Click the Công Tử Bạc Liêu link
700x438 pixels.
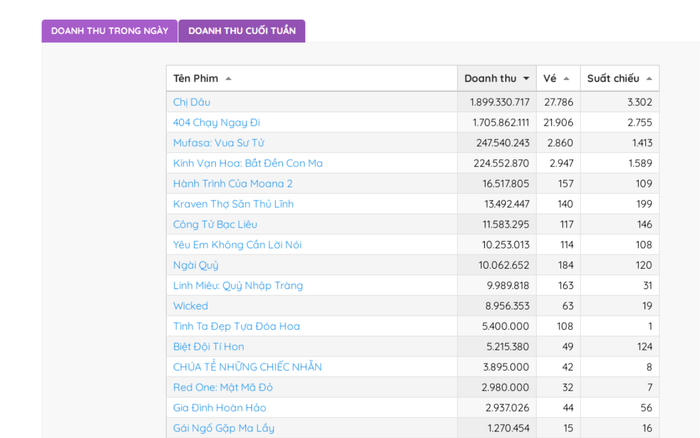(x=214, y=225)
